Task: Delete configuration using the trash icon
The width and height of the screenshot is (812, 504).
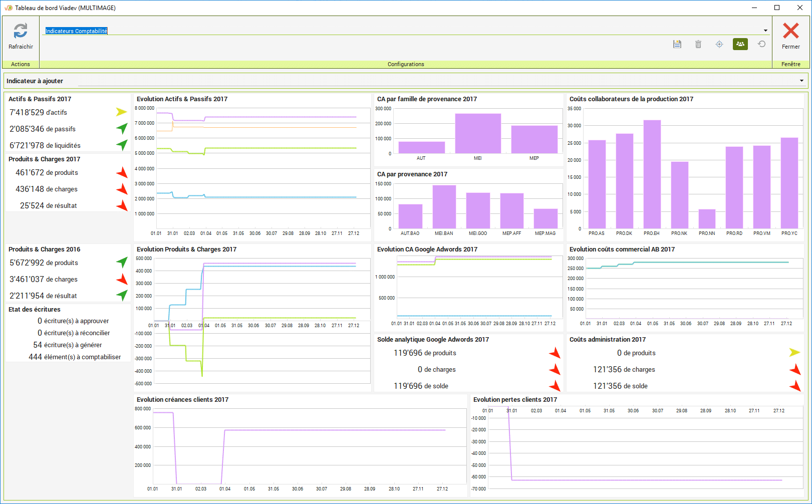Action: (x=698, y=44)
